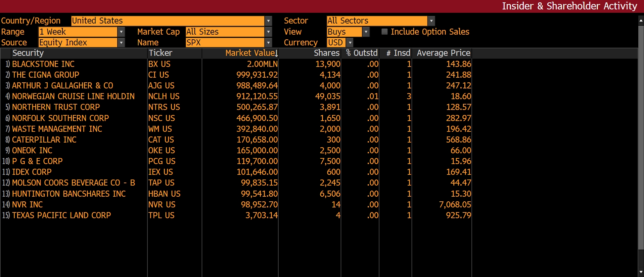Open the NORWEGIAN CRUISE LINE HOLDIN entry
Screen dimensions: 644x277
tap(73, 96)
